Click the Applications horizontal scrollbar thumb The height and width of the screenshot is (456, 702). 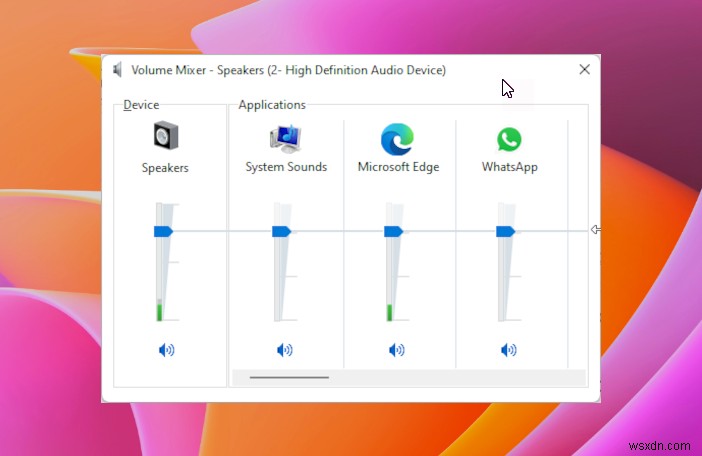click(x=289, y=377)
